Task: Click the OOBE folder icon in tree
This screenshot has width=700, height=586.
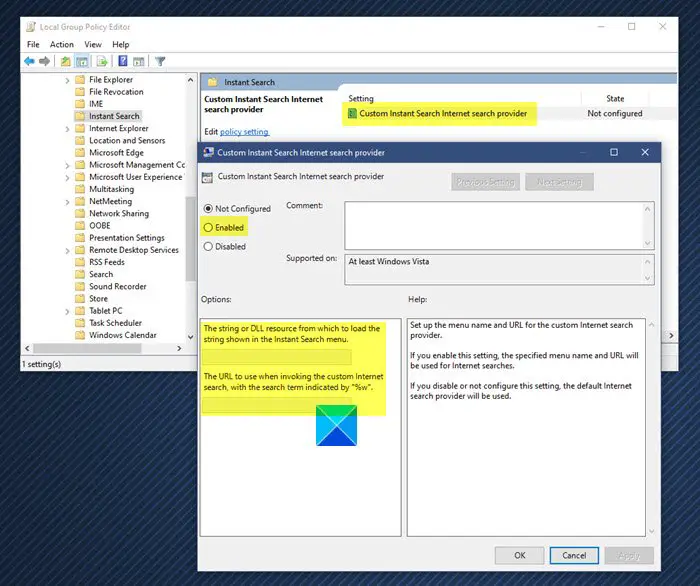Action: tap(80, 225)
